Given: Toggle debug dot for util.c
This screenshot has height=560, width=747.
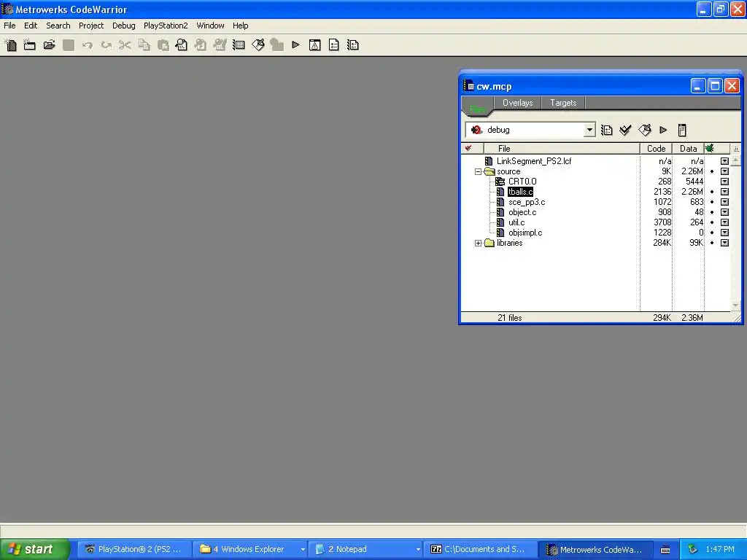Looking at the screenshot, I should pyautogui.click(x=712, y=222).
